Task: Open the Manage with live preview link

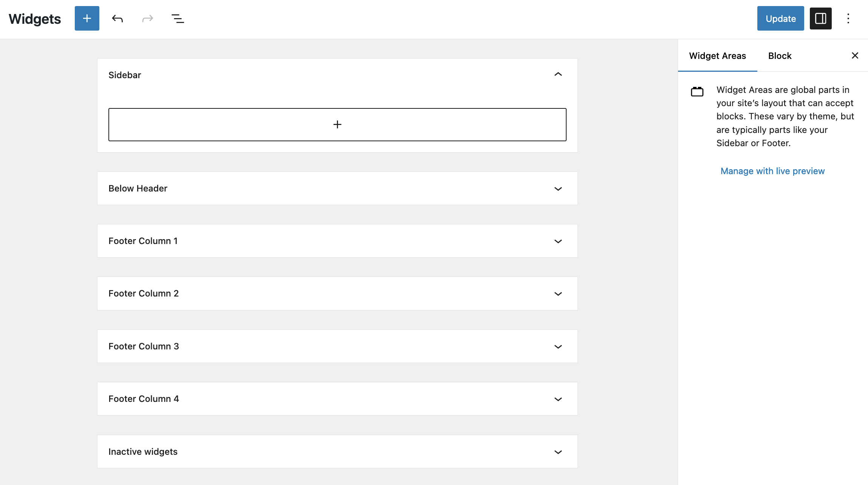Action: [x=772, y=171]
